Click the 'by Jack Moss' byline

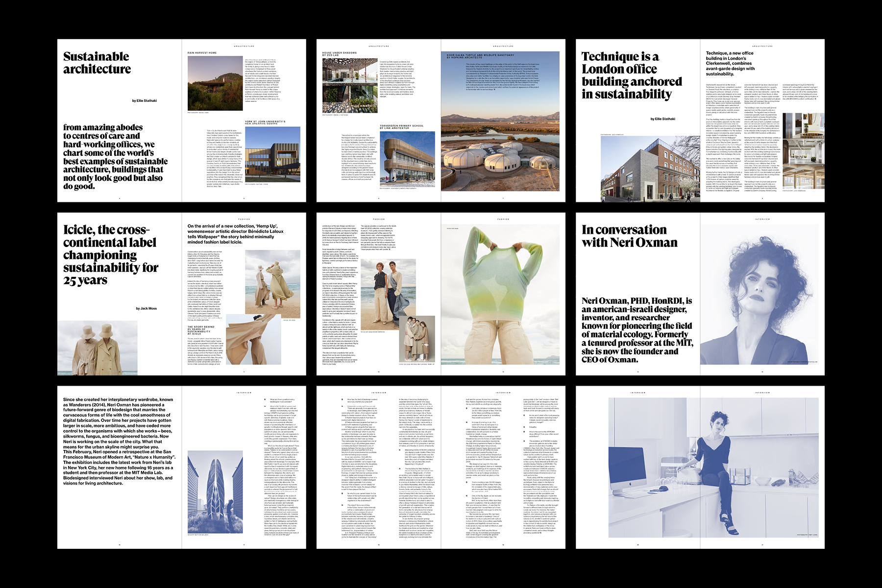(147, 309)
